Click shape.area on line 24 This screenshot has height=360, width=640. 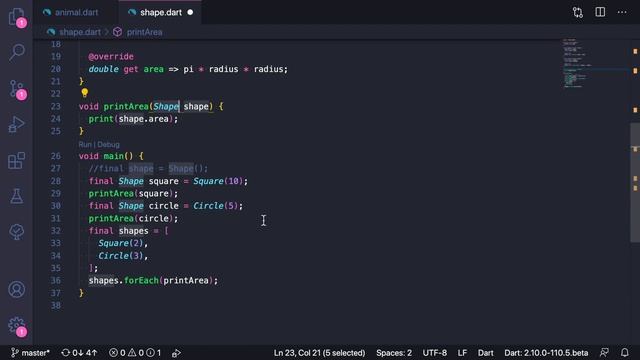pos(144,119)
